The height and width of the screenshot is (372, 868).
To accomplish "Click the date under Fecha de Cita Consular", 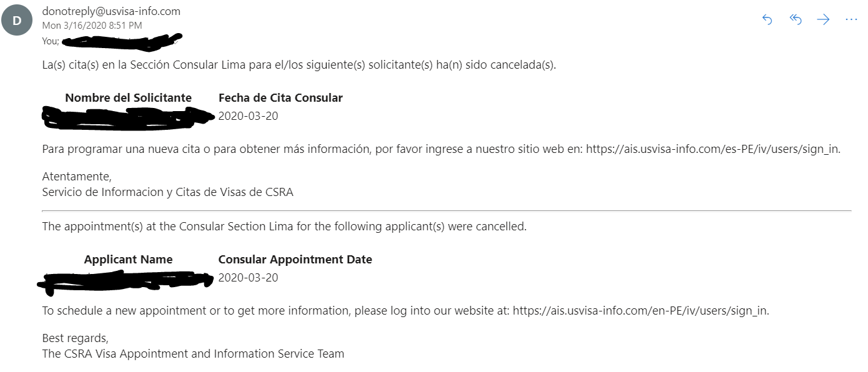I will [248, 116].
